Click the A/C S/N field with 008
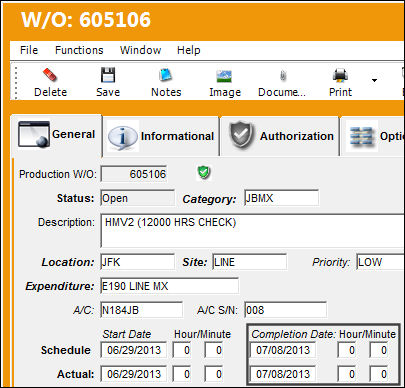This screenshot has height=388, width=405. pos(285,310)
